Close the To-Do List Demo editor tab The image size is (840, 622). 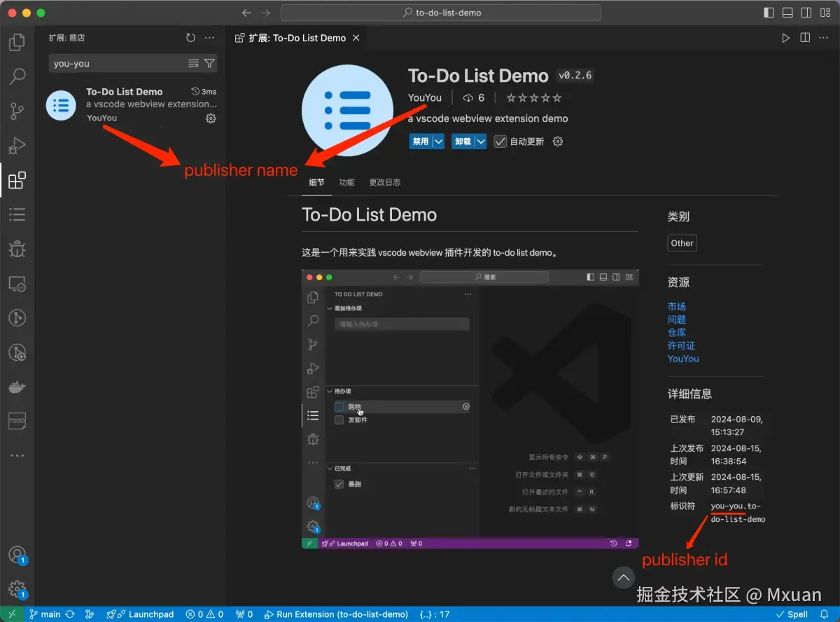356,38
